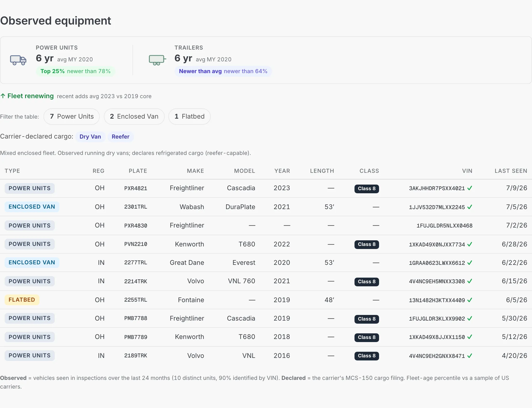Click the VIN verified checkmark for 4V4NC9EH5MNXX3308
Image resolution: width=532 pixels, height=408 pixels.
pyautogui.click(x=470, y=281)
